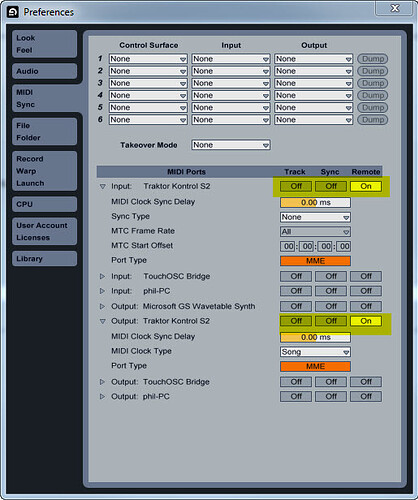Open Output dropdown for control surface row 1
Viewport: 418px width, 500px height.
pyautogui.click(x=313, y=59)
